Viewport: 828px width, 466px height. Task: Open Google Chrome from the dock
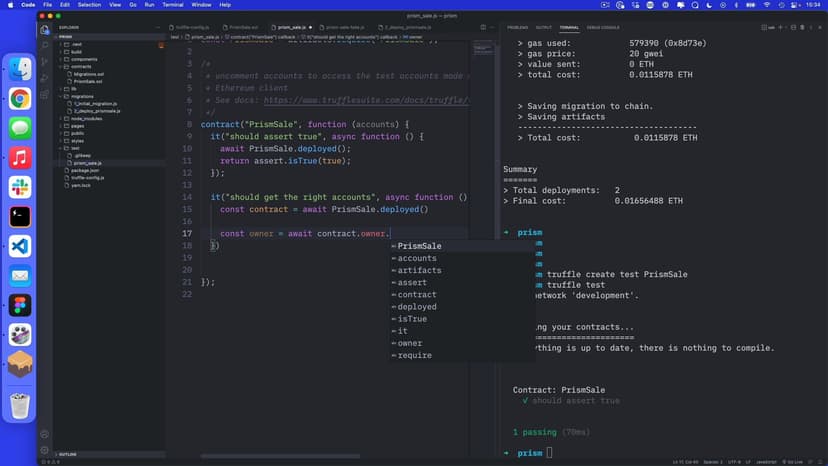(x=20, y=98)
